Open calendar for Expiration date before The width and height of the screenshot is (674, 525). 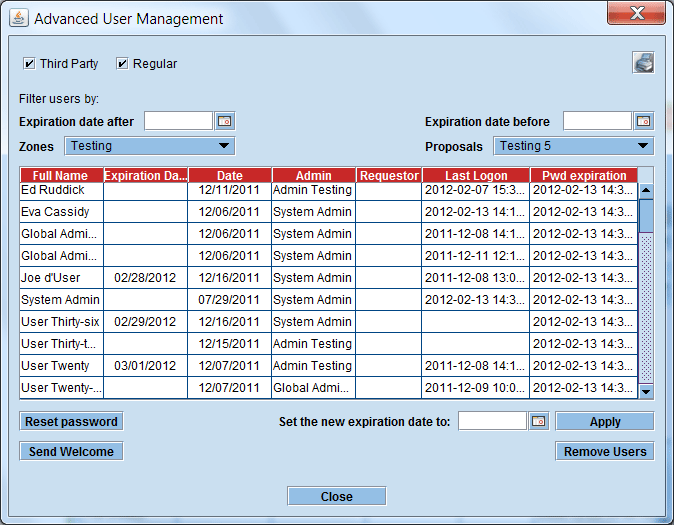point(643,121)
